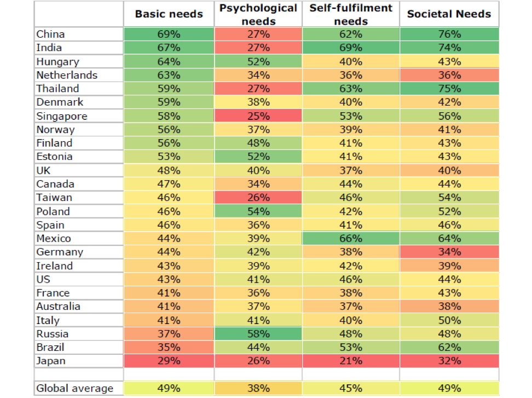The width and height of the screenshot is (532, 398).
Task: Select Mexico's 66% Self-fulfilment cell
Action: tap(351, 238)
